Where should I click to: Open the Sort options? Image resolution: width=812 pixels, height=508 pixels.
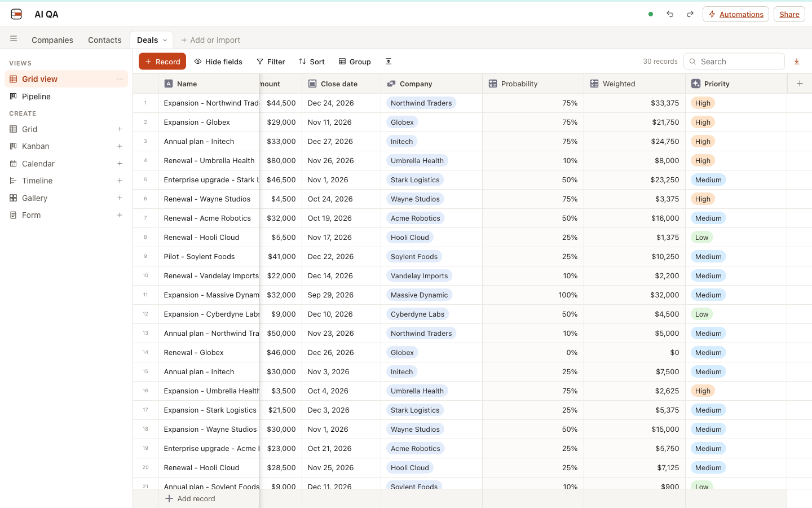pyautogui.click(x=312, y=62)
